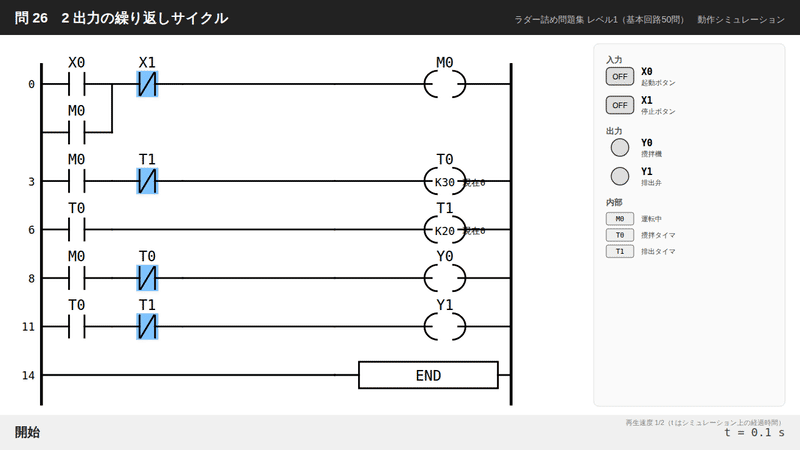The image size is (800, 450).
Task: Click the M0 self-holding contact below X0
Action: 77,132
